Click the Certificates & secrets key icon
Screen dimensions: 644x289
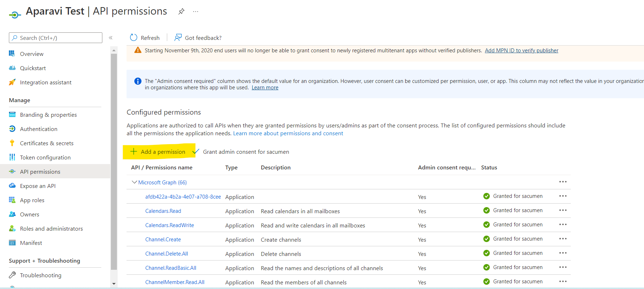tap(12, 143)
